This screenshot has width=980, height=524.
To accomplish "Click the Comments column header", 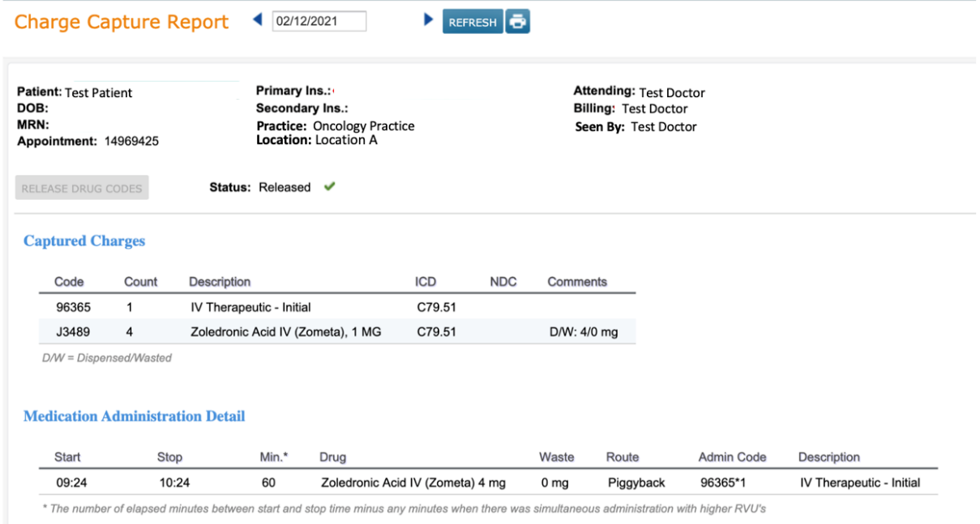I will 577,282.
